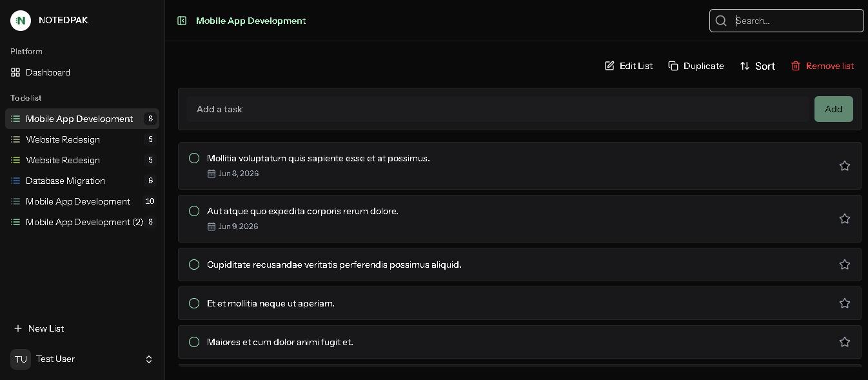Click the 'To do list' section label
868x380 pixels.
(x=26, y=98)
